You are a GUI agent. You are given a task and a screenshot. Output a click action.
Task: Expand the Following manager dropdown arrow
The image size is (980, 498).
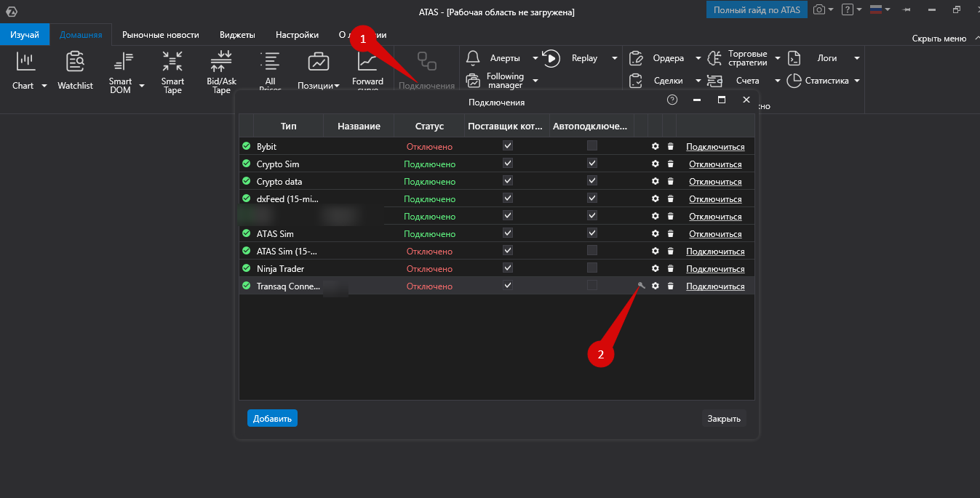click(x=535, y=81)
